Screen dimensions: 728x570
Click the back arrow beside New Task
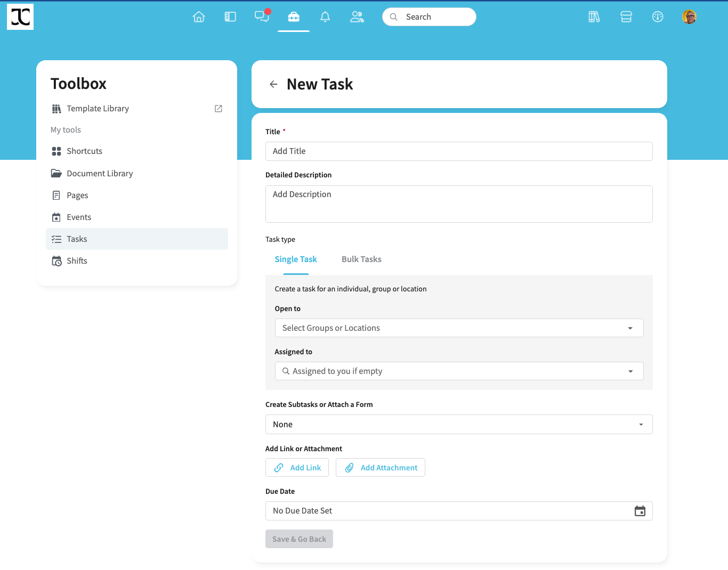[x=273, y=84]
